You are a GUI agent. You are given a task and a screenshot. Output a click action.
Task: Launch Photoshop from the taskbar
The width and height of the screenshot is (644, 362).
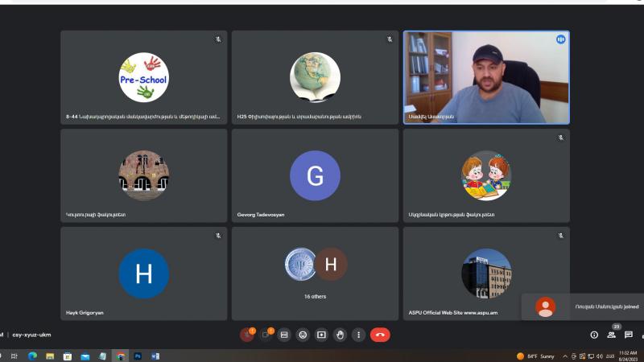pos(138,356)
